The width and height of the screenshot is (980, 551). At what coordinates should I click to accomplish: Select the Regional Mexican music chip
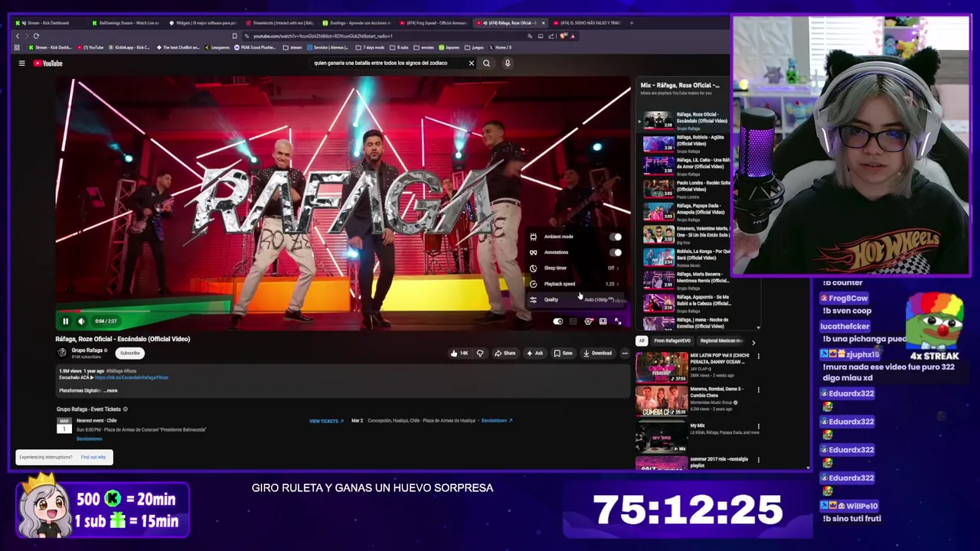tap(721, 341)
